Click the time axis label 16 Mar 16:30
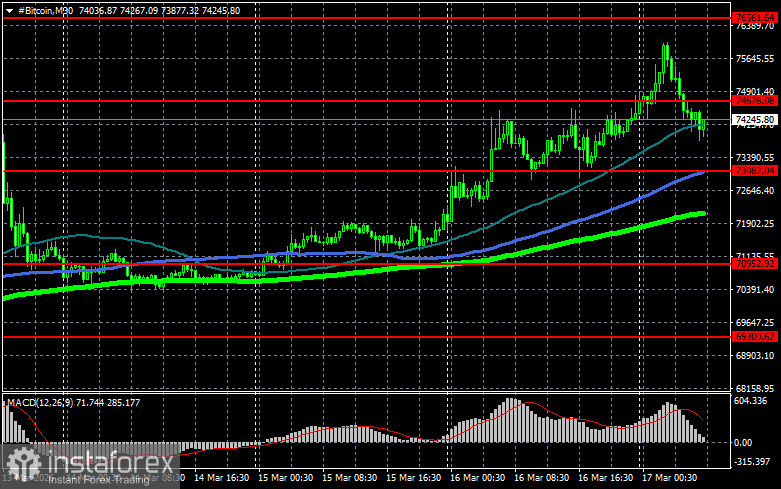 point(606,478)
